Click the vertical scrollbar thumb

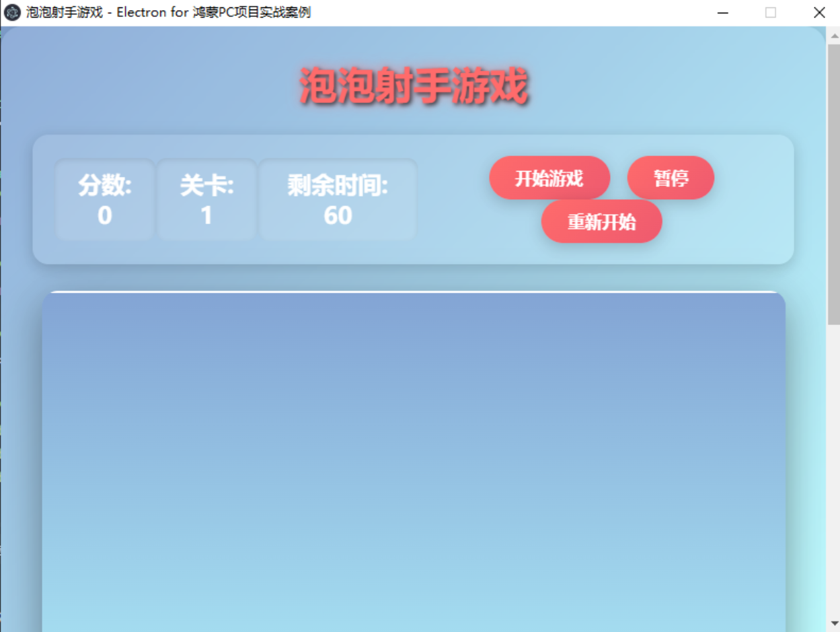click(x=833, y=184)
